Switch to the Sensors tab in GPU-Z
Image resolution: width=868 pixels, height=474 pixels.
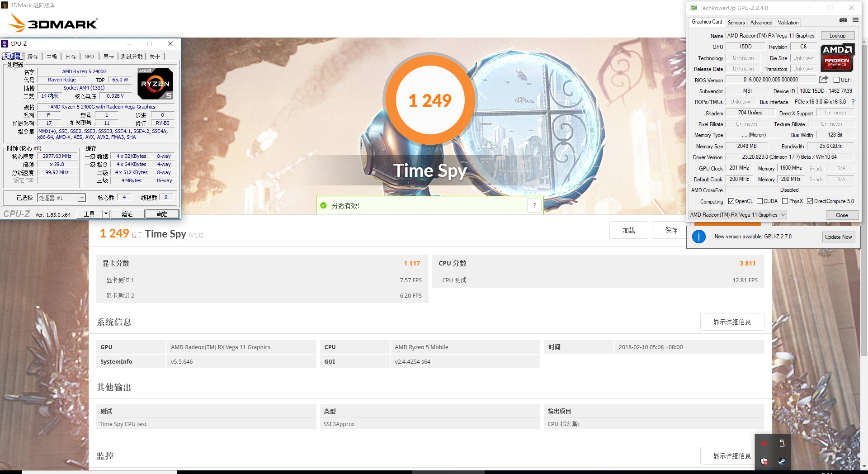736,22
